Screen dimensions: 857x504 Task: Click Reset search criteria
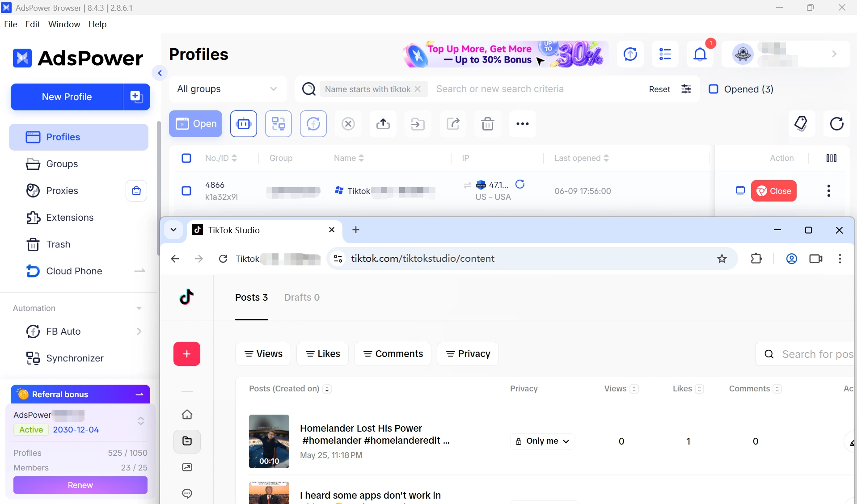click(x=659, y=89)
